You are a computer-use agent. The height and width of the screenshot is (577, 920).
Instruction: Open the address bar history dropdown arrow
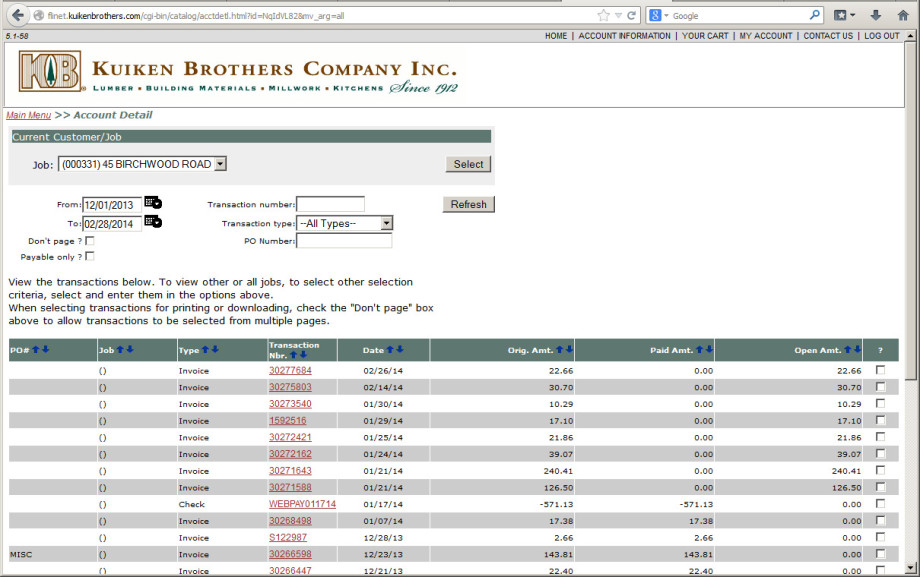618,16
